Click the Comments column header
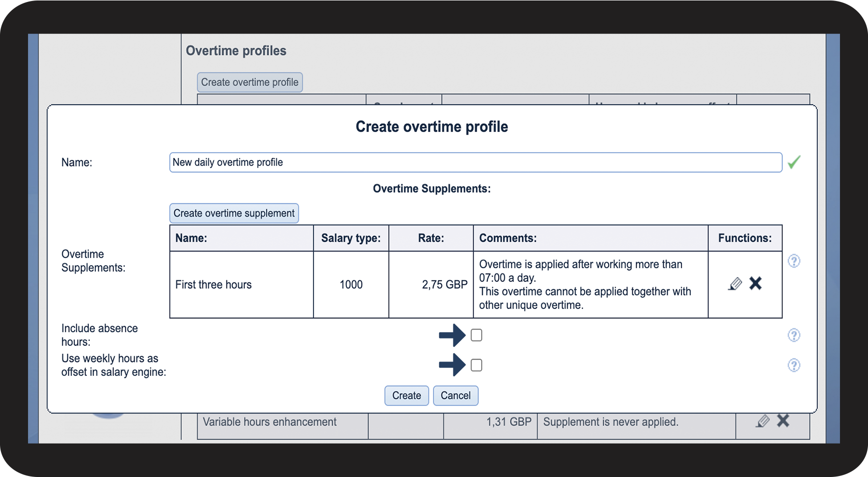Viewport: 868px width, 477px height. (508, 238)
